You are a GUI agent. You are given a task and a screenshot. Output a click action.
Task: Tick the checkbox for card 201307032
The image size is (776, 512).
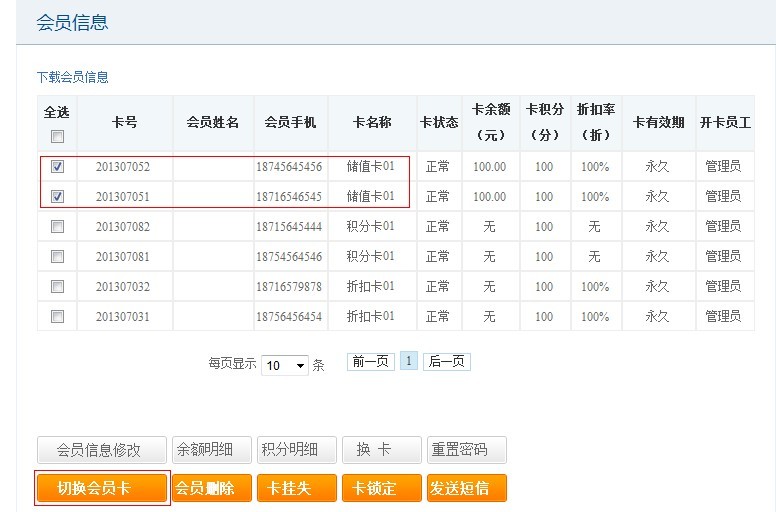pyautogui.click(x=57, y=287)
